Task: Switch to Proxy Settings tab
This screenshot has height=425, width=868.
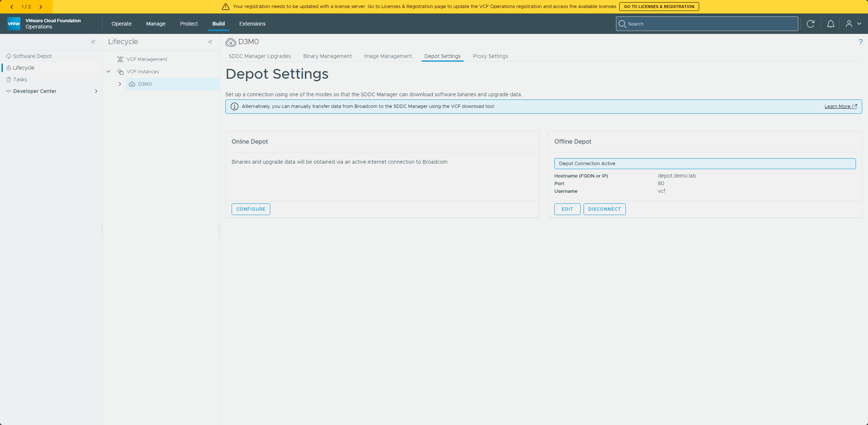Action: (491, 56)
